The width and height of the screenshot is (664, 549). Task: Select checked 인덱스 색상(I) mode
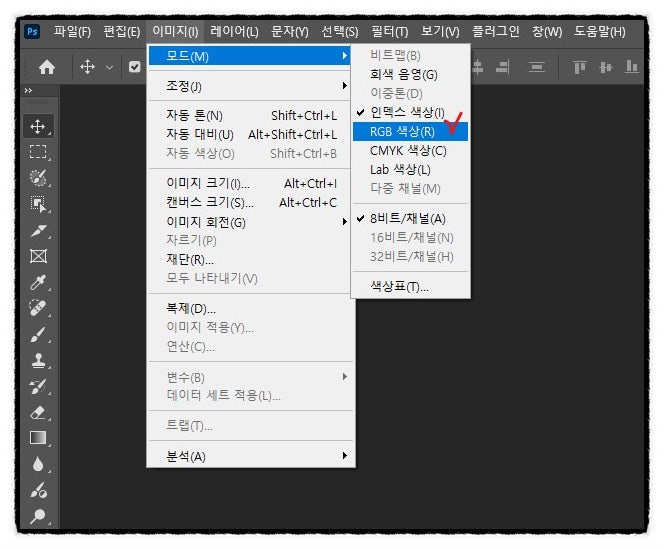tap(410, 112)
